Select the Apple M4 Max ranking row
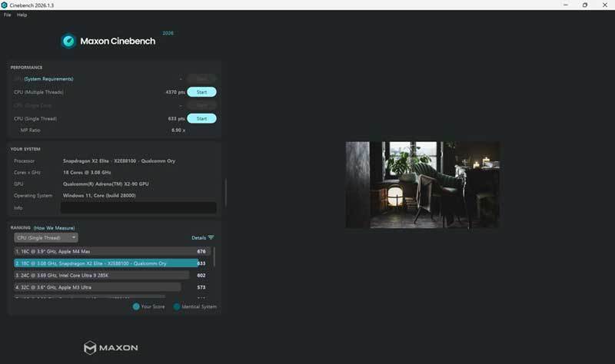 point(112,251)
